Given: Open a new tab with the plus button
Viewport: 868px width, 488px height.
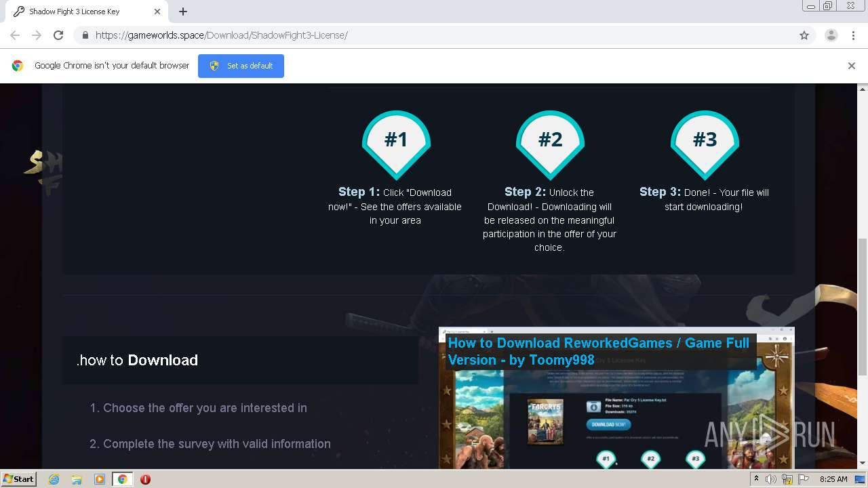Looking at the screenshot, I should [183, 12].
